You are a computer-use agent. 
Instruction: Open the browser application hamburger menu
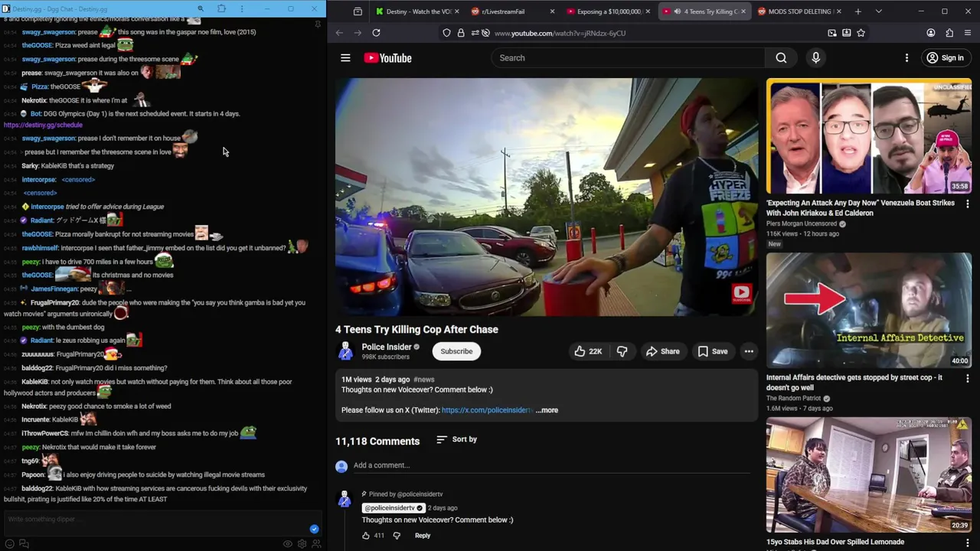968,33
